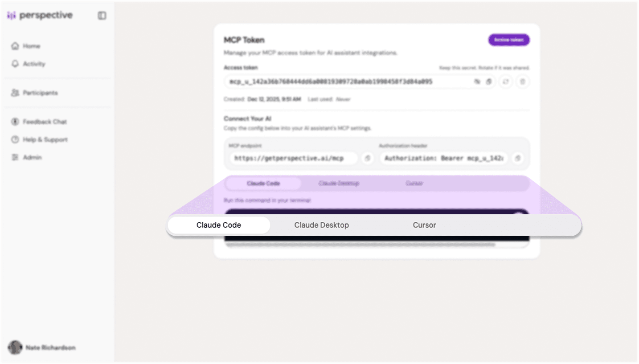
Task: Click the purple token action button
Action: click(508, 40)
